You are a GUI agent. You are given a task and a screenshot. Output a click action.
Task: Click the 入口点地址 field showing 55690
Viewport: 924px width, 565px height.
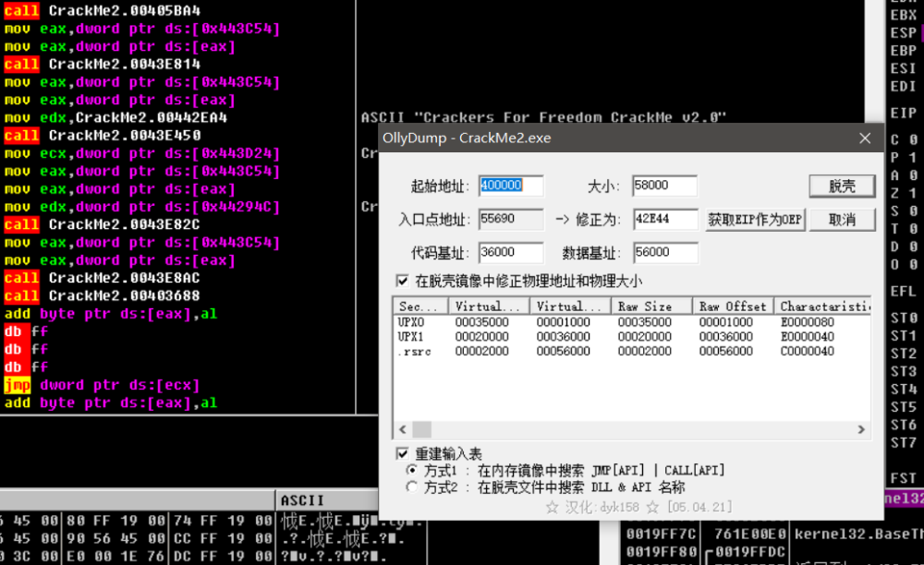pyautogui.click(x=510, y=220)
